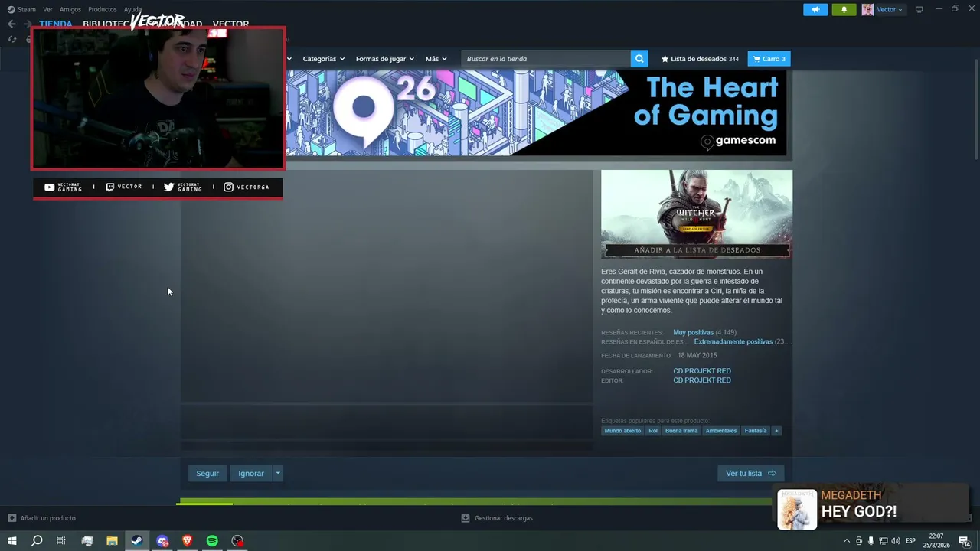
Task: Open the Vector account dropdown
Action: click(x=890, y=9)
